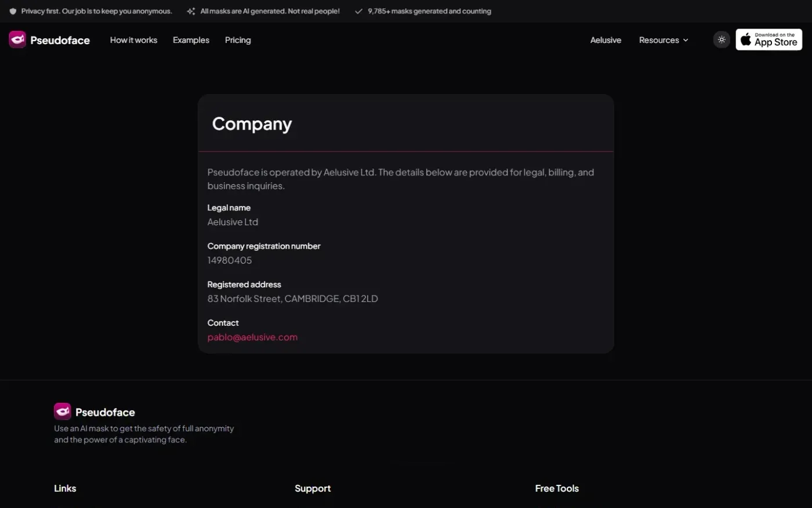Screen dimensions: 812x508
Task: Click the AI sparkle icon in top banner
Action: tap(191, 11)
